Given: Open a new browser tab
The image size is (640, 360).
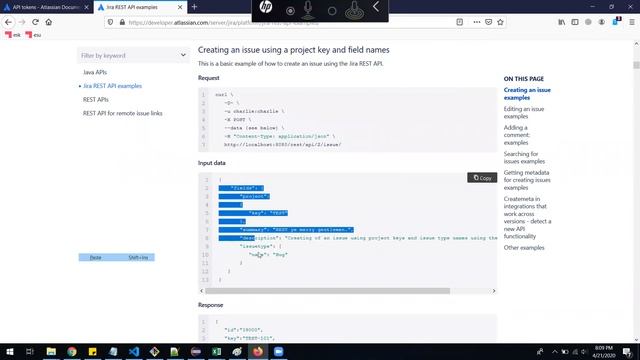Looking at the screenshot, I should coord(194,7).
